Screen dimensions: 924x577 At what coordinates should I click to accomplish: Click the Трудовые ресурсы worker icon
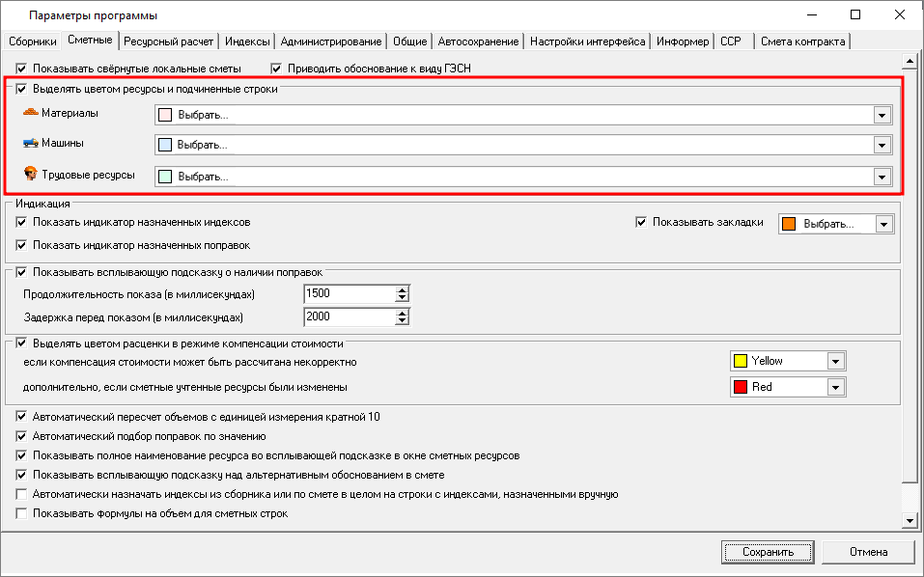tap(30, 175)
